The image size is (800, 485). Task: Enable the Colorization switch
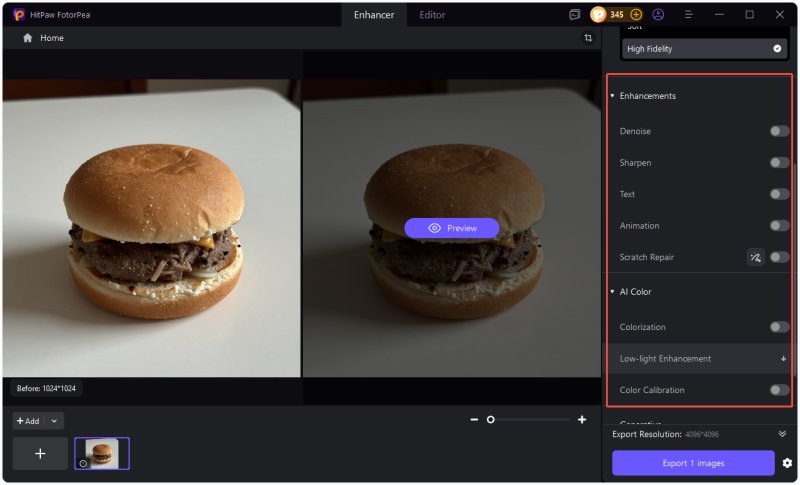[780, 327]
